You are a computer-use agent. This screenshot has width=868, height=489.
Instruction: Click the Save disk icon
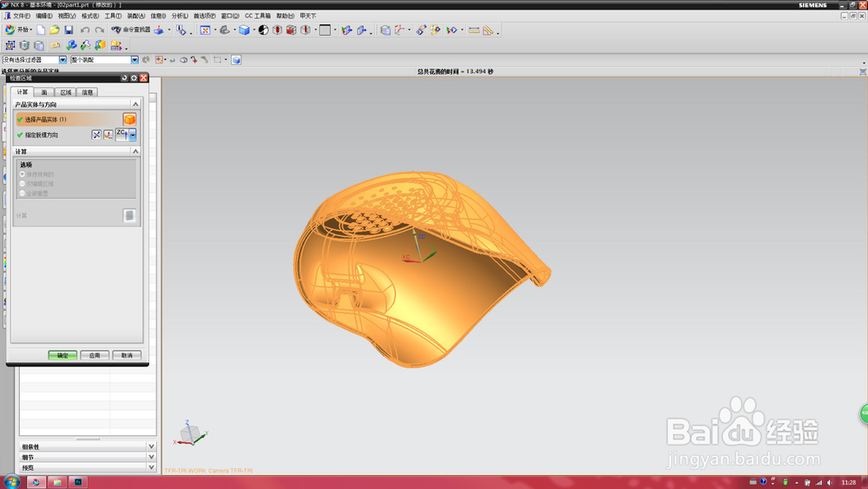pos(69,30)
